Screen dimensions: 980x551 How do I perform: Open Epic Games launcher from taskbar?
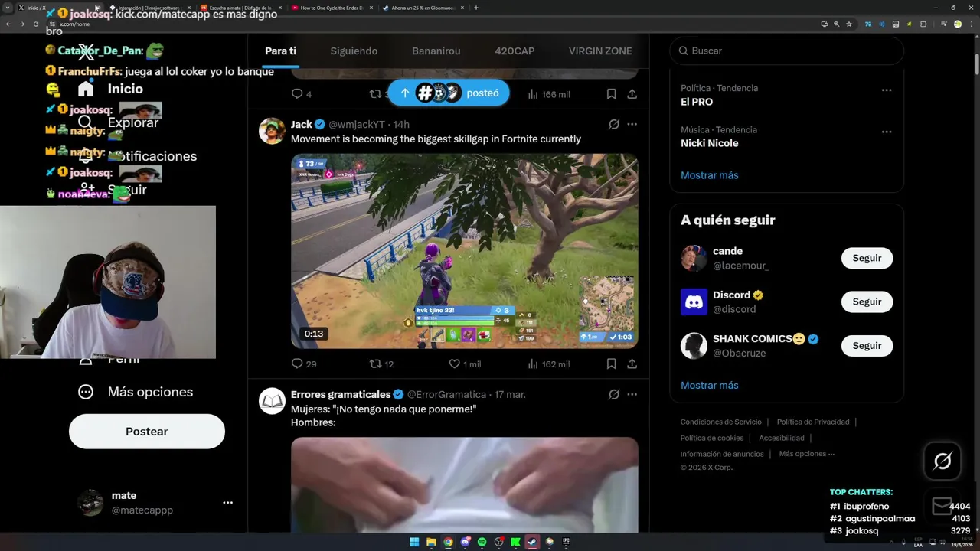click(566, 542)
